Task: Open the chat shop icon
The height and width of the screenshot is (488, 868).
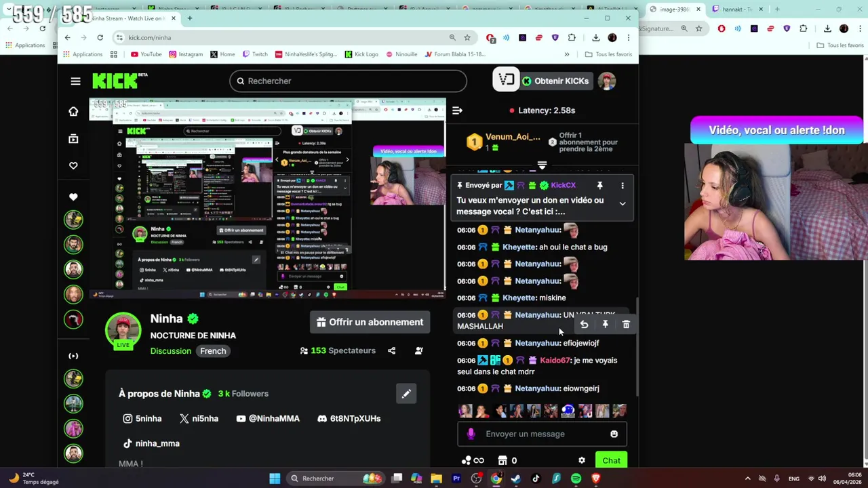Action: coord(502,460)
